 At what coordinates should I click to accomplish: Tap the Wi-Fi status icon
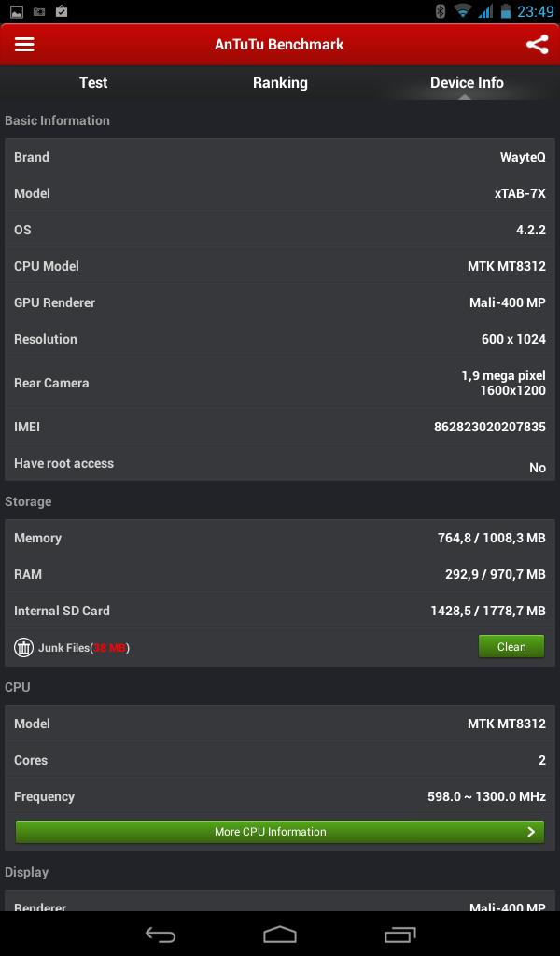click(463, 12)
